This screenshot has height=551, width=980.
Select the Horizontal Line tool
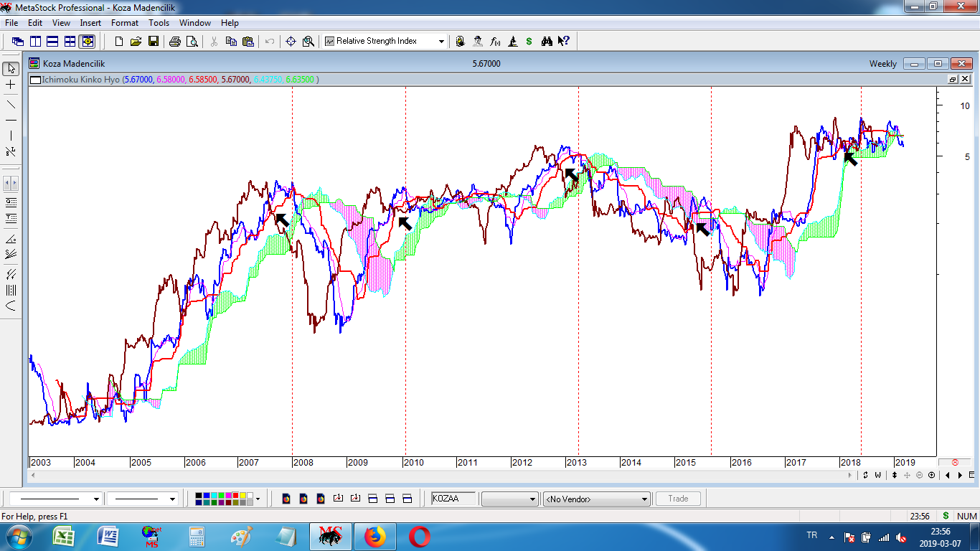click(x=11, y=120)
